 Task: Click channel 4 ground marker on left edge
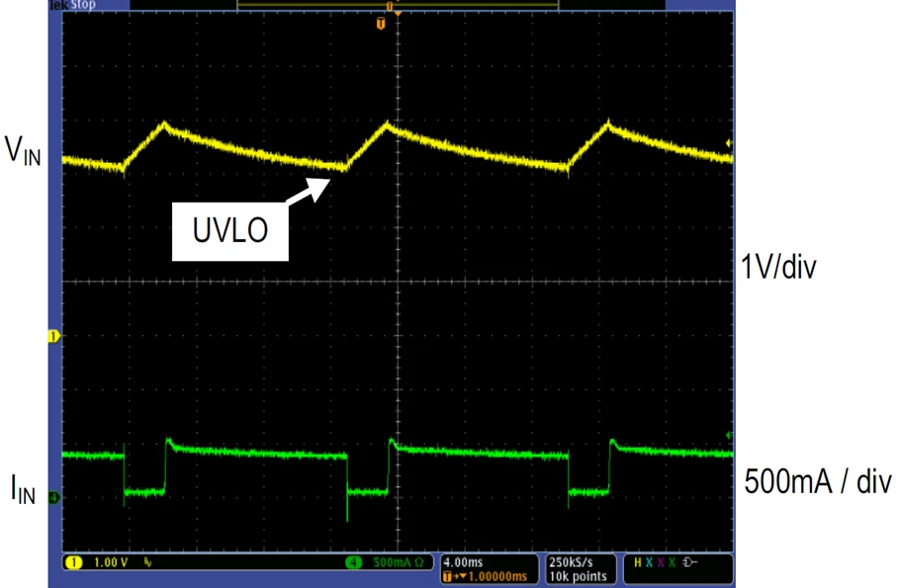[x=54, y=497]
